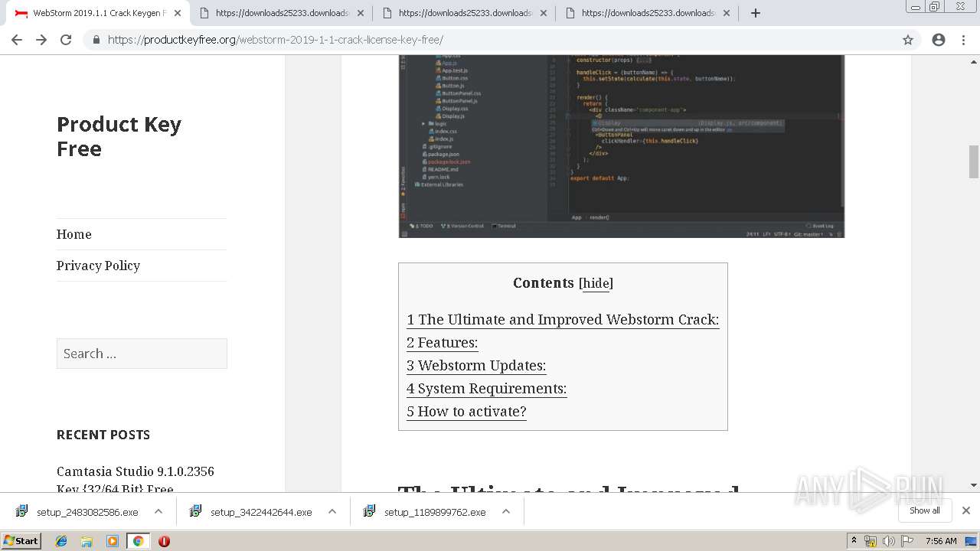
Task: Open the network status tray icon
Action: (871, 541)
